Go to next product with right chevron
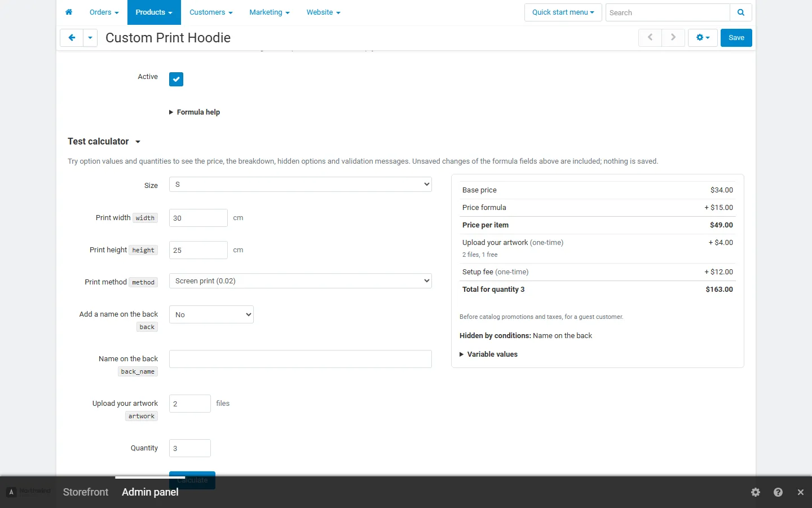Image resolution: width=812 pixels, height=508 pixels. click(673, 38)
